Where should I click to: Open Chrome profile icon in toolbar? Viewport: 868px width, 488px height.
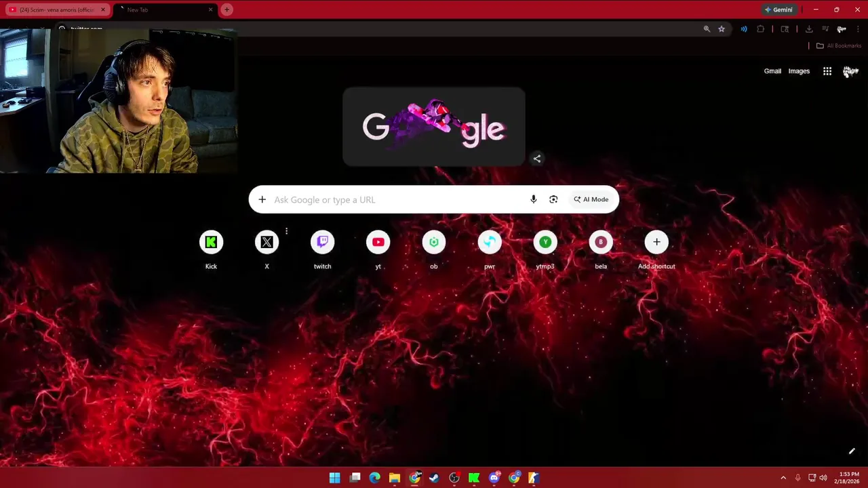842,29
